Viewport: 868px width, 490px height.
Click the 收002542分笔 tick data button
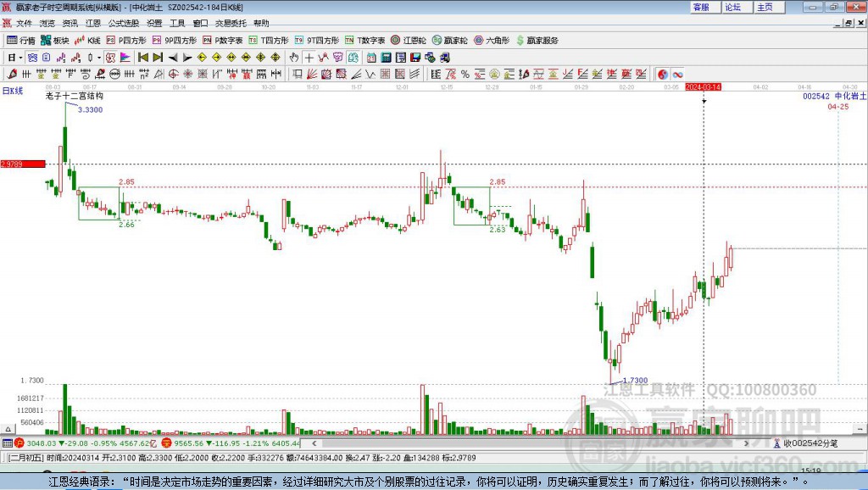805,443
